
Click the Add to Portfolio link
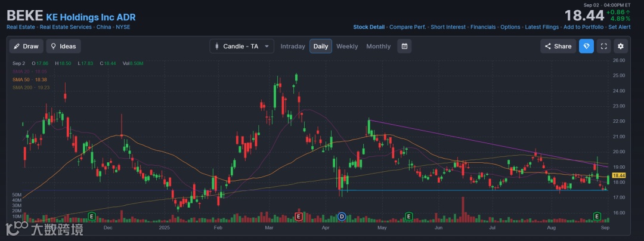point(583,27)
